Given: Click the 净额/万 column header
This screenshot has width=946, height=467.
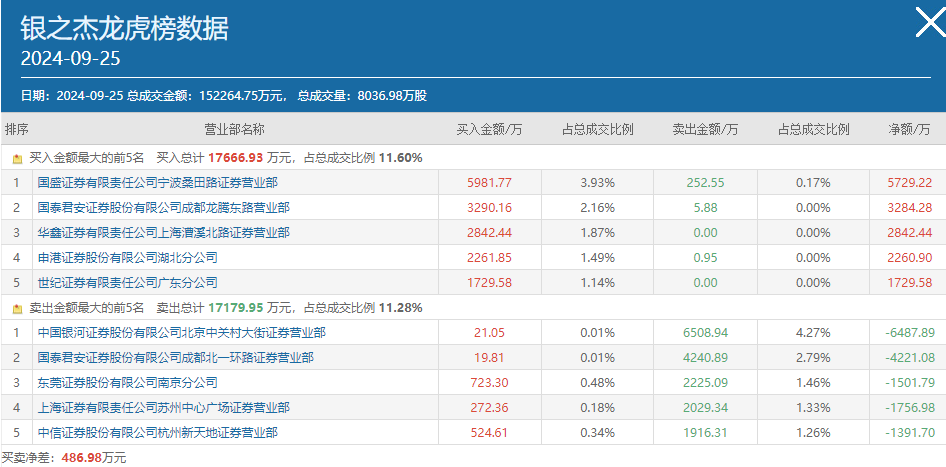Looking at the screenshot, I should point(910,129).
